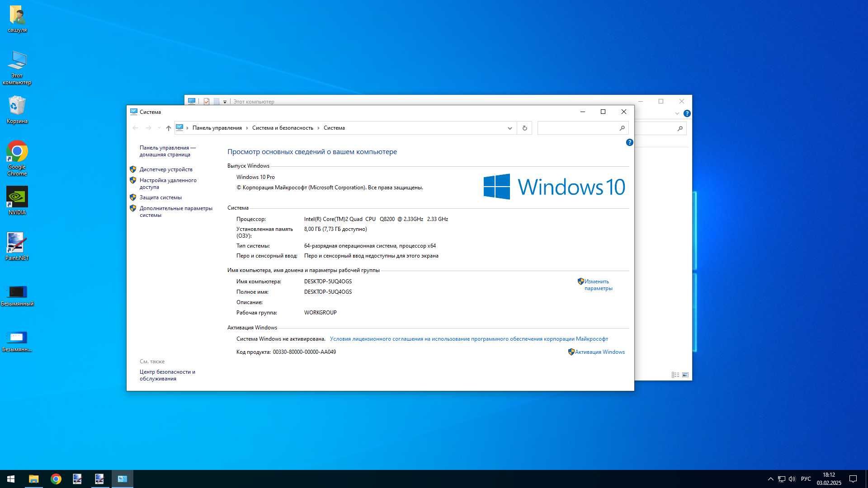
Task: Open the notification center
Action: (853, 479)
